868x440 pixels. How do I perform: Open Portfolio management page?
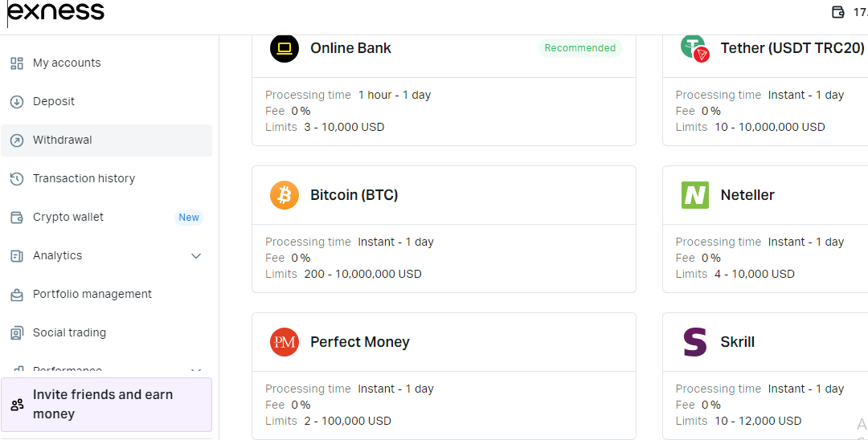[92, 295]
